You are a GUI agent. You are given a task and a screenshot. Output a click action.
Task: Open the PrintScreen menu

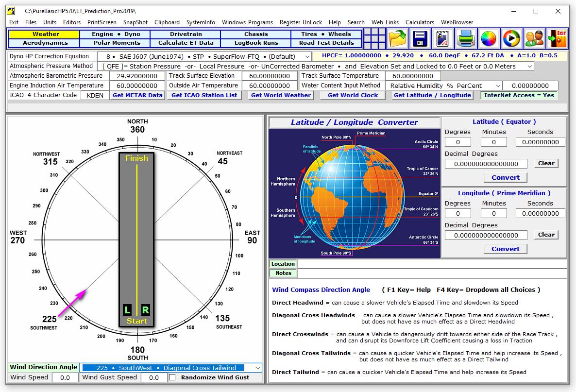pyautogui.click(x=102, y=22)
